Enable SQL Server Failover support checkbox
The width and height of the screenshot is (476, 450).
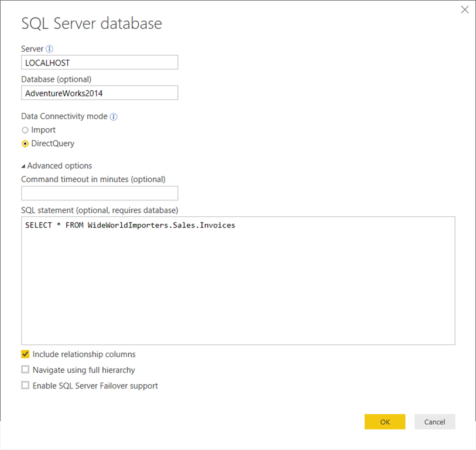pos(25,386)
